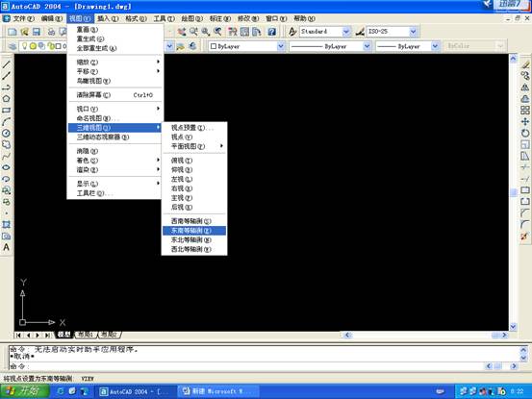The height and width of the screenshot is (399, 532).
Task: Switch to the 布局2 tab
Action: pyautogui.click(x=109, y=335)
